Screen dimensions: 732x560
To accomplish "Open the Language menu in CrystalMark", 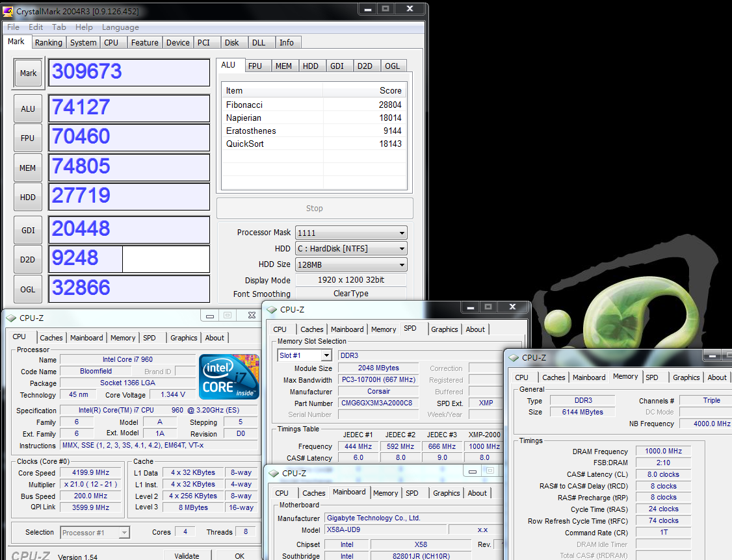I will [x=120, y=27].
